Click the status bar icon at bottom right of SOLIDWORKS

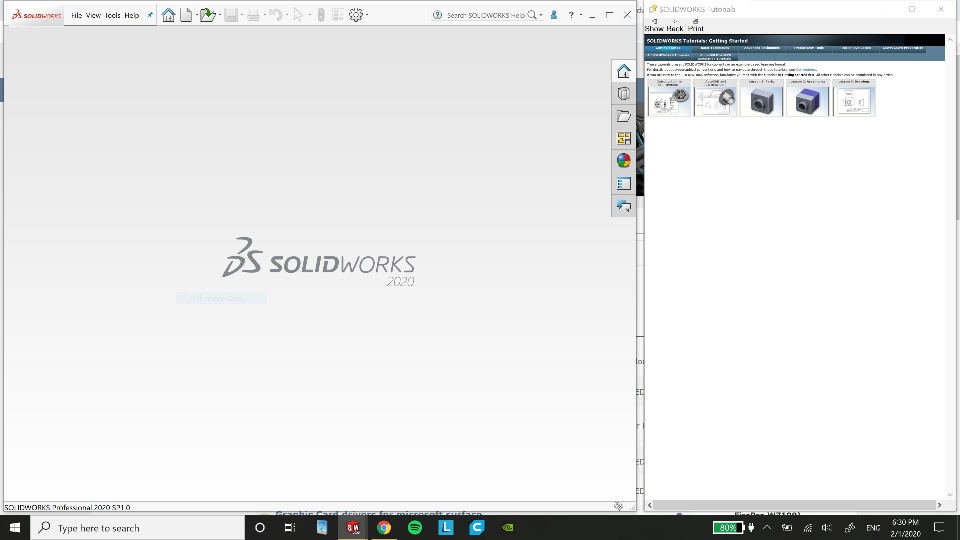pos(618,506)
